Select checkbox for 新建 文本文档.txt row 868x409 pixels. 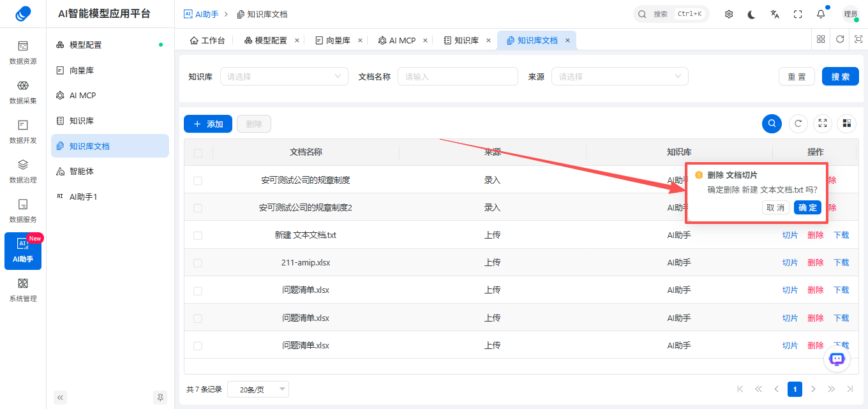click(198, 235)
